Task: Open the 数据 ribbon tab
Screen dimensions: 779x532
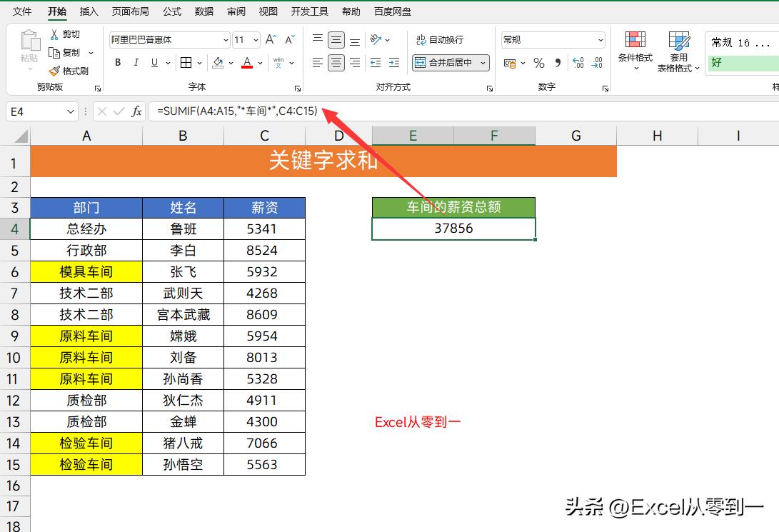Action: click(203, 11)
